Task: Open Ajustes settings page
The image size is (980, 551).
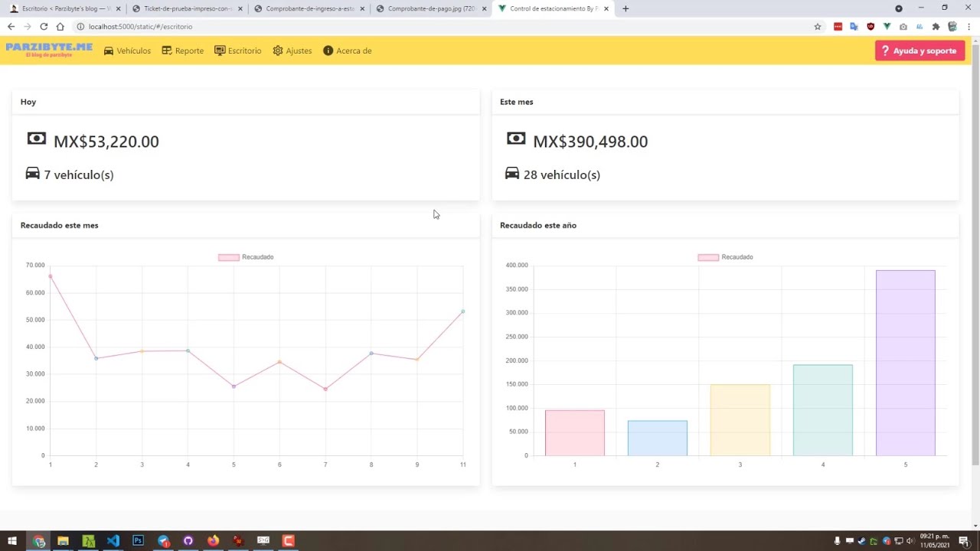Action: click(292, 51)
